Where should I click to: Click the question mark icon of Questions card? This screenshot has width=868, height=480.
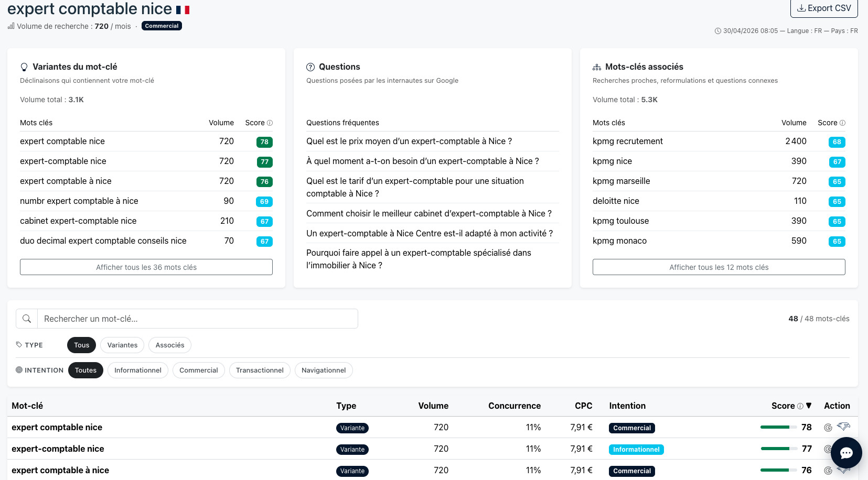click(310, 67)
